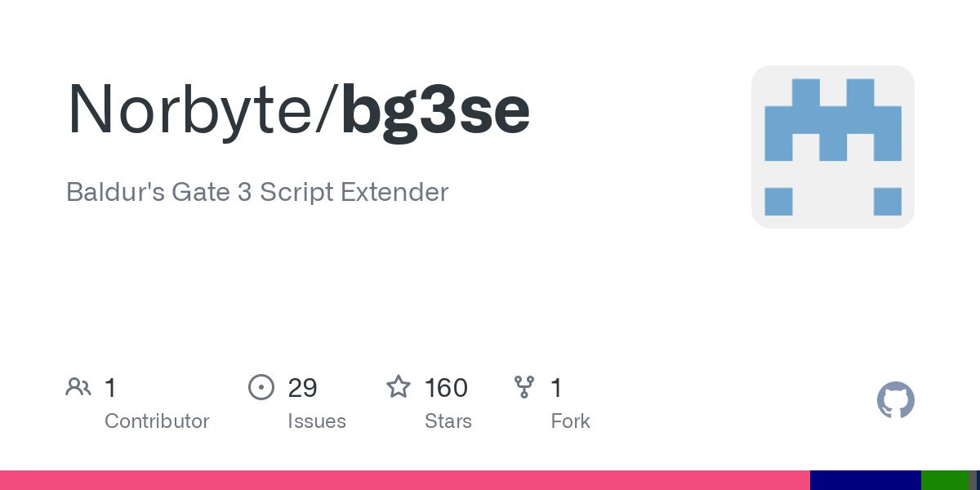Open the GitHub Octocat logo
Image resolution: width=980 pixels, height=490 pixels.
tap(896, 401)
